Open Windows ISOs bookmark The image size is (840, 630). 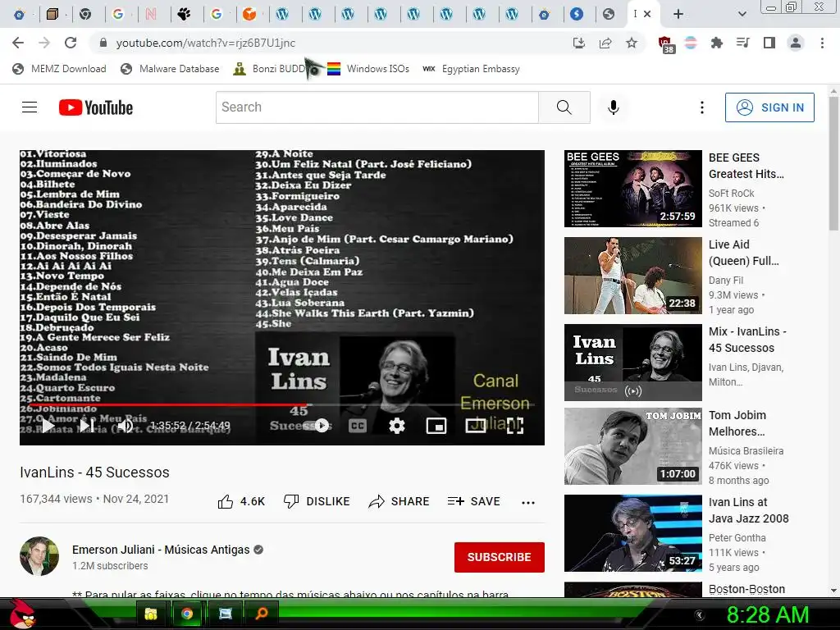point(368,69)
